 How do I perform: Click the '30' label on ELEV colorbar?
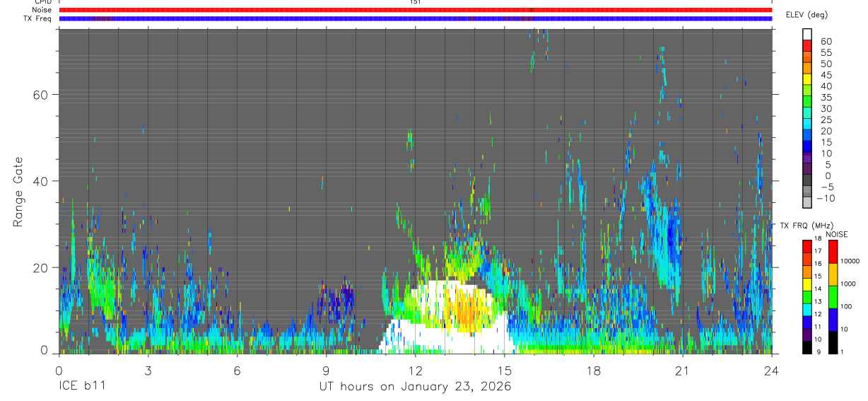click(825, 108)
